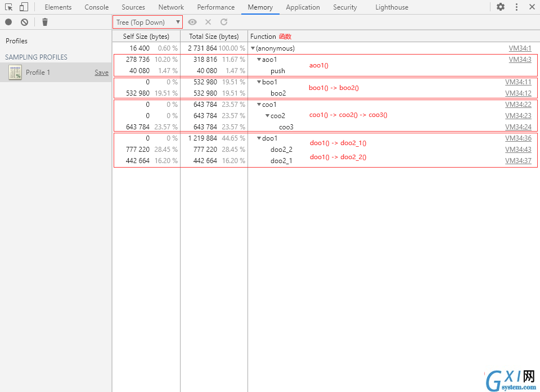Switch to the Elements tab
The height and width of the screenshot is (392, 540).
point(58,7)
